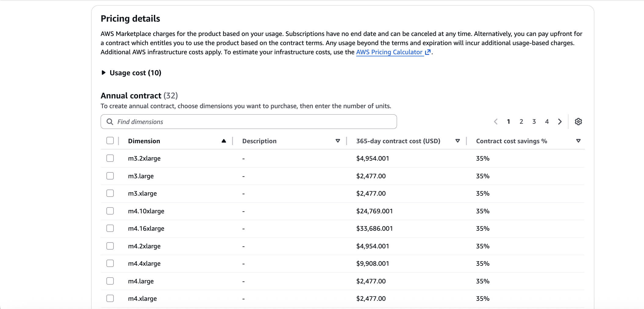Expand the Usage cost (10) section
Screen dimensions: 644x309
104,73
